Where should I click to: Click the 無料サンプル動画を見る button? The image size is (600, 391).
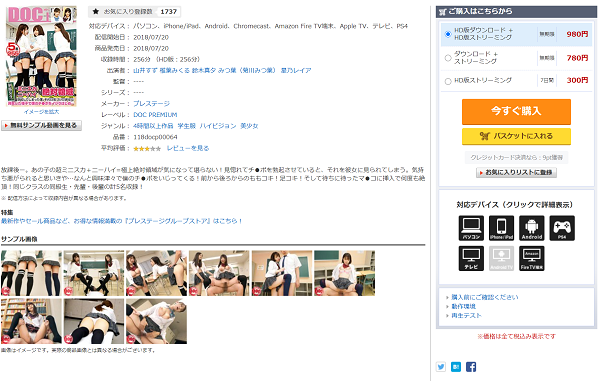41,125
